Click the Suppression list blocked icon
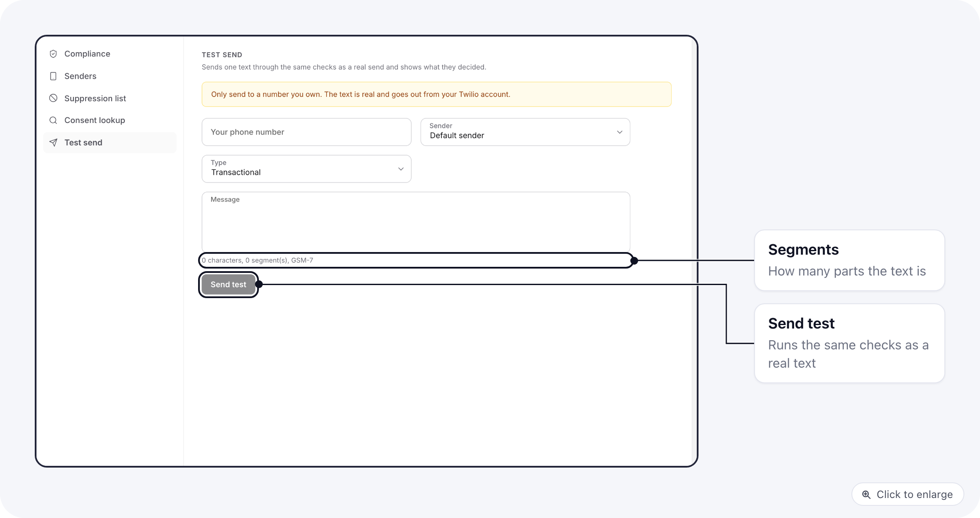 click(53, 98)
